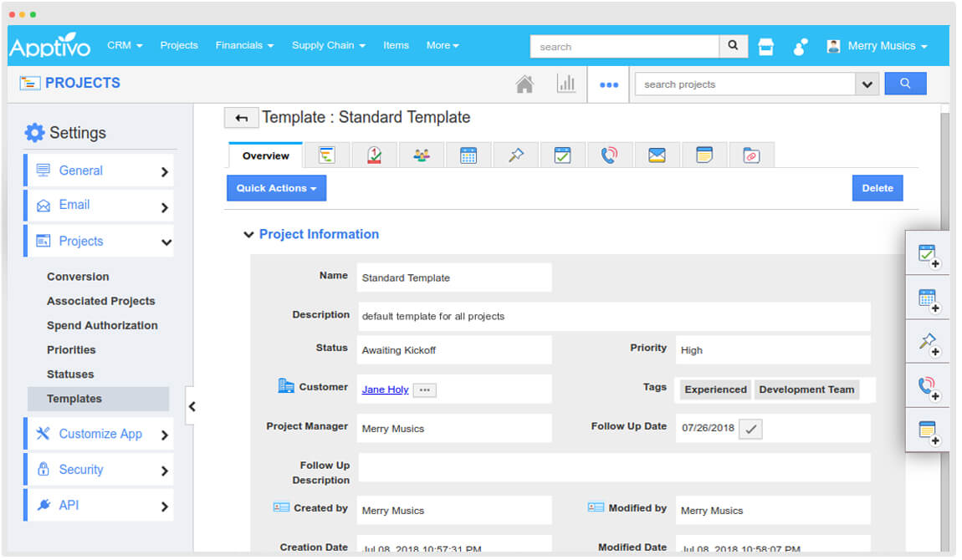Switch to the Overview tab

pos(264,155)
